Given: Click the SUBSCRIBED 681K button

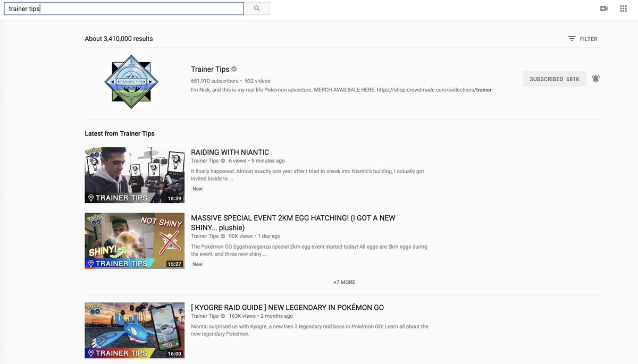Looking at the screenshot, I should tap(555, 79).
